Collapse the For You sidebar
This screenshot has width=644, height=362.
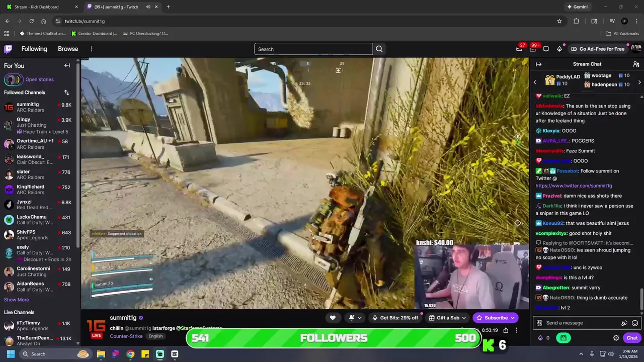click(x=67, y=65)
